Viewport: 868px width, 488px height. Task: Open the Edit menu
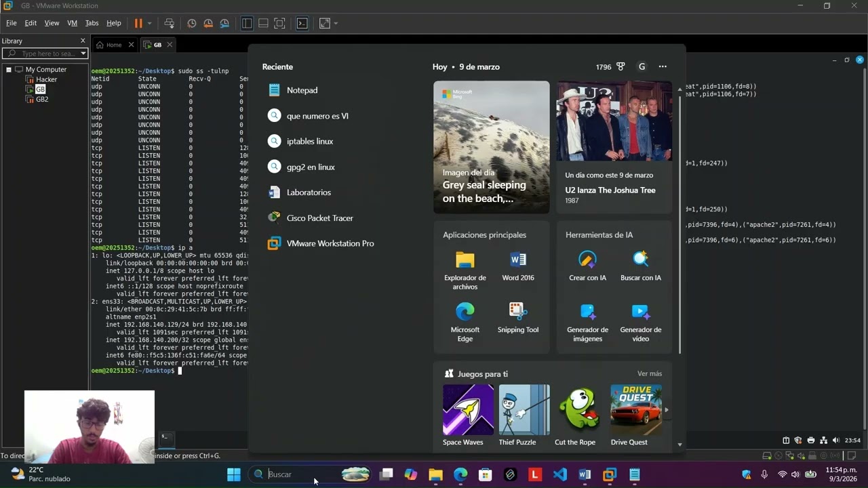tap(31, 23)
